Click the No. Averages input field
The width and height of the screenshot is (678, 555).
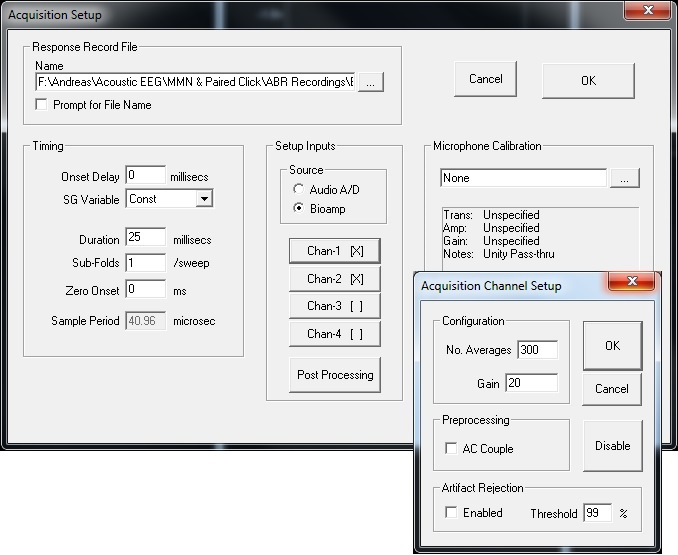point(537,350)
